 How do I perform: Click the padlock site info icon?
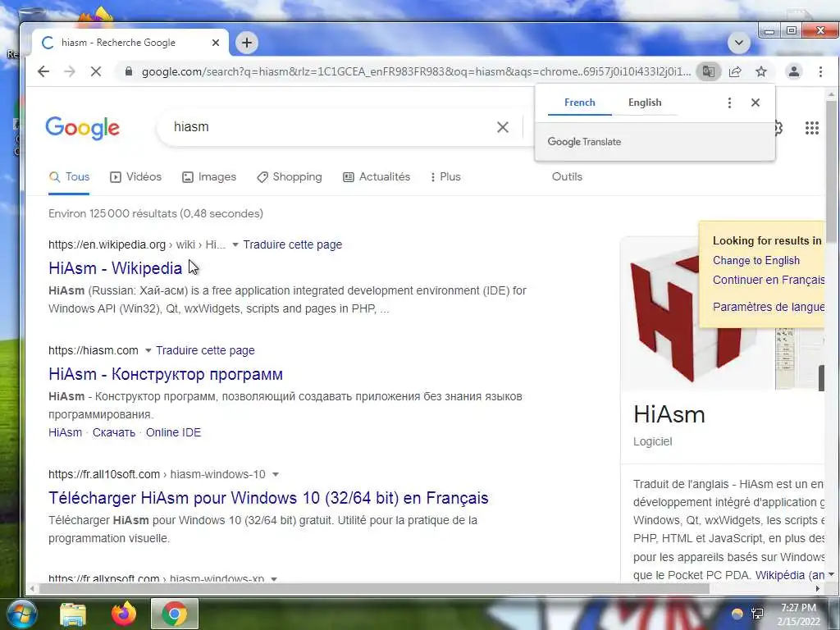point(129,71)
